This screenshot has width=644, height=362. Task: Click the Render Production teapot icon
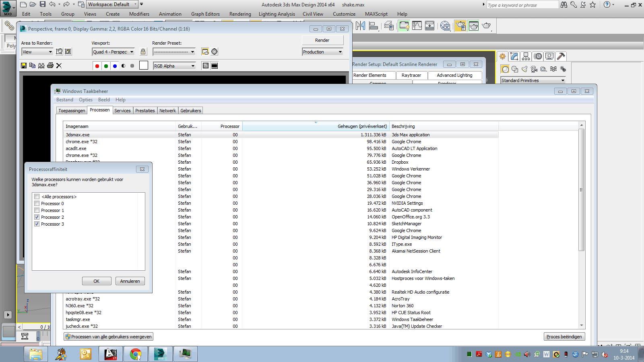487,26
